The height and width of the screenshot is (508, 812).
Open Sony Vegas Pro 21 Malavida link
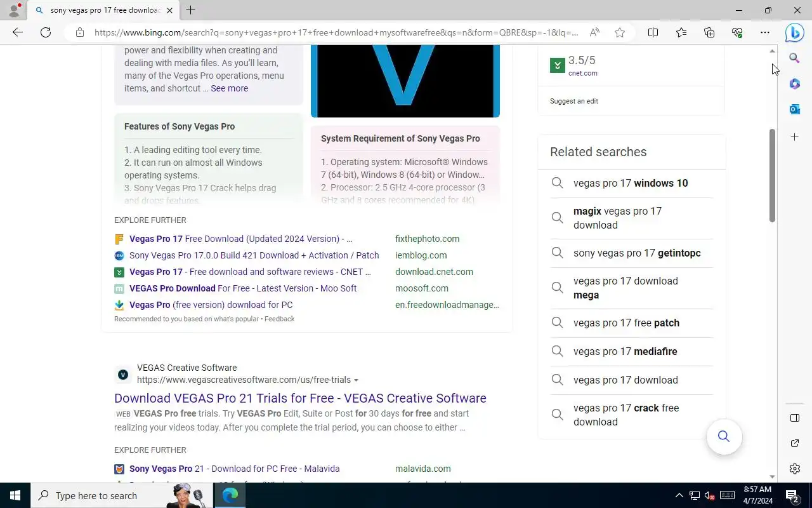[234, 469]
